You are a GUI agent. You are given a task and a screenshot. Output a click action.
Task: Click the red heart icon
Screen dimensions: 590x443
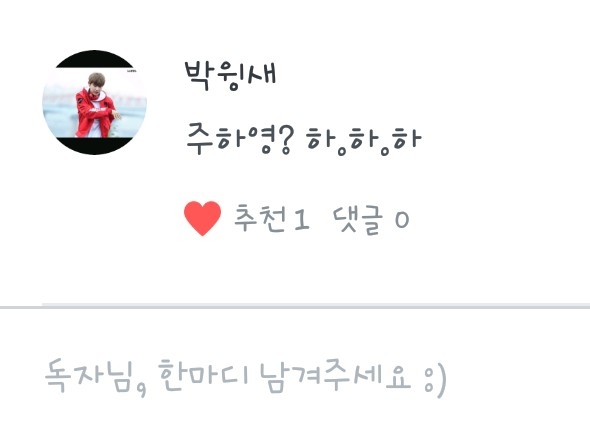pyautogui.click(x=202, y=219)
